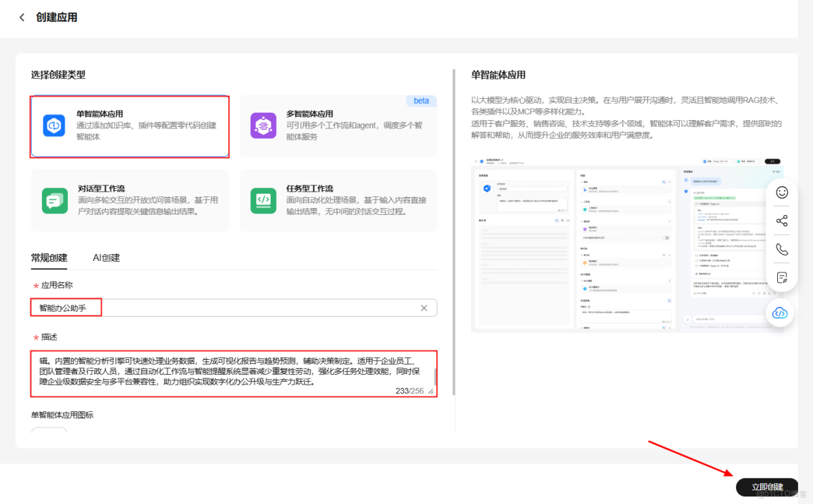This screenshot has width=813, height=504.
Task: Select the phone call icon in preview panel
Action: tap(781, 249)
